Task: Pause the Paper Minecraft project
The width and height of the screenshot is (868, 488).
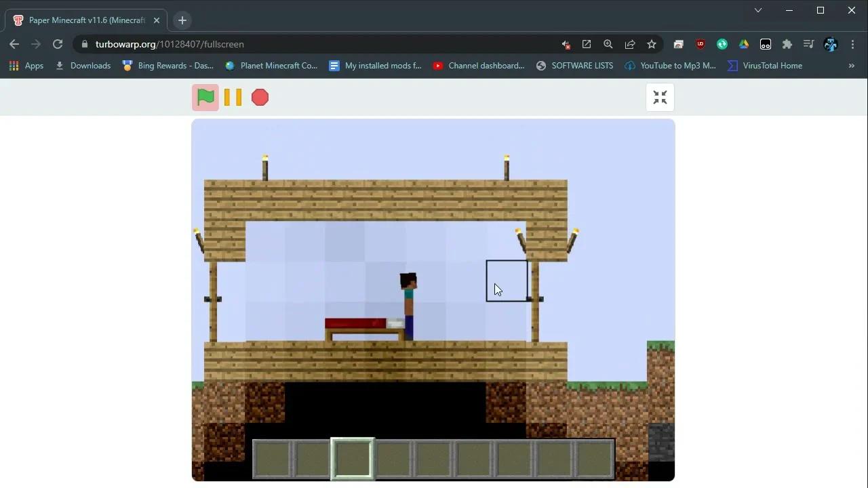Action: [233, 97]
